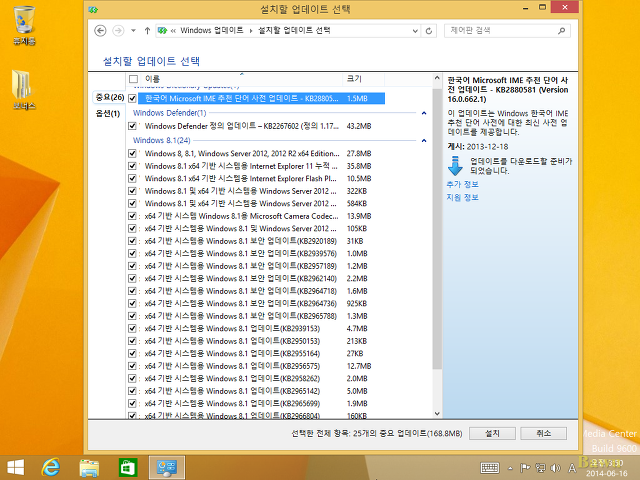Open 추가 정보 more information link

(462, 184)
